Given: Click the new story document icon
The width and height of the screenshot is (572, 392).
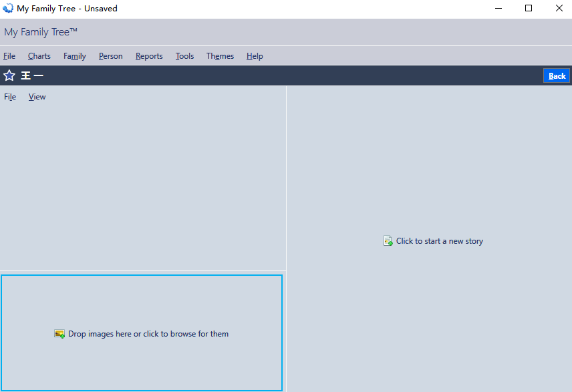Looking at the screenshot, I should tap(388, 240).
